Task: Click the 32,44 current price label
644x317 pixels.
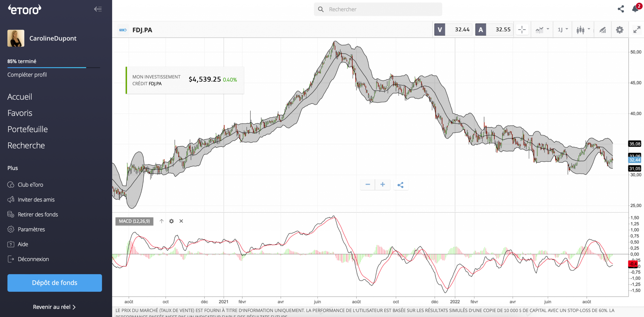Action: point(635,160)
